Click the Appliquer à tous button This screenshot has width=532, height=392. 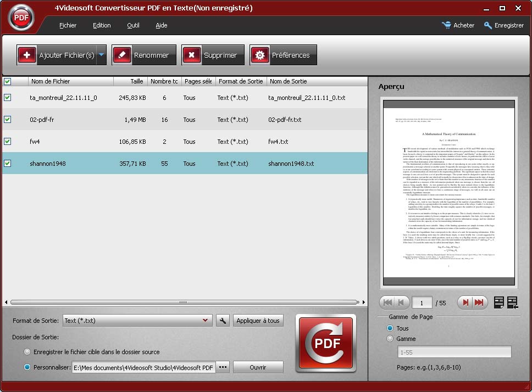(258, 320)
